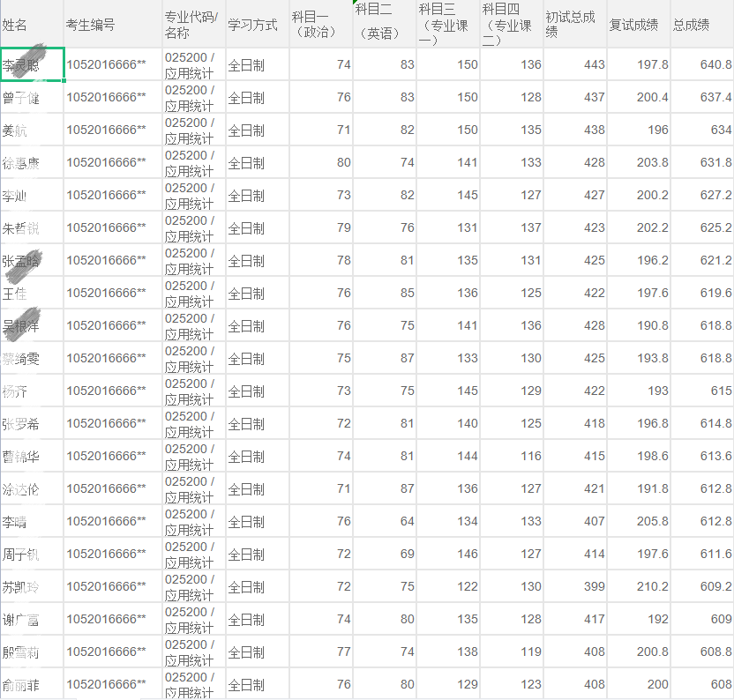Select the 科目一（政治）header cell
Image resolution: width=734 pixels, height=700 pixels.
tap(320, 24)
